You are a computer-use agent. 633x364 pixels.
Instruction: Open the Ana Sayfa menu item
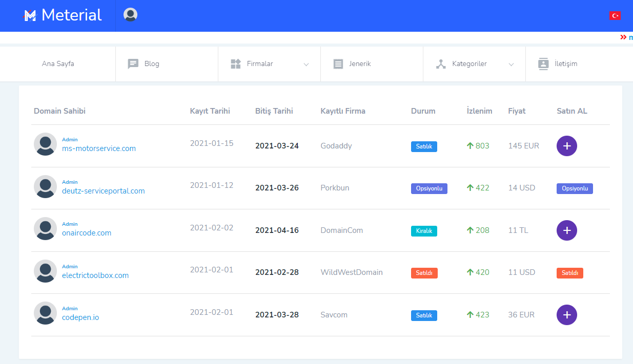click(58, 64)
